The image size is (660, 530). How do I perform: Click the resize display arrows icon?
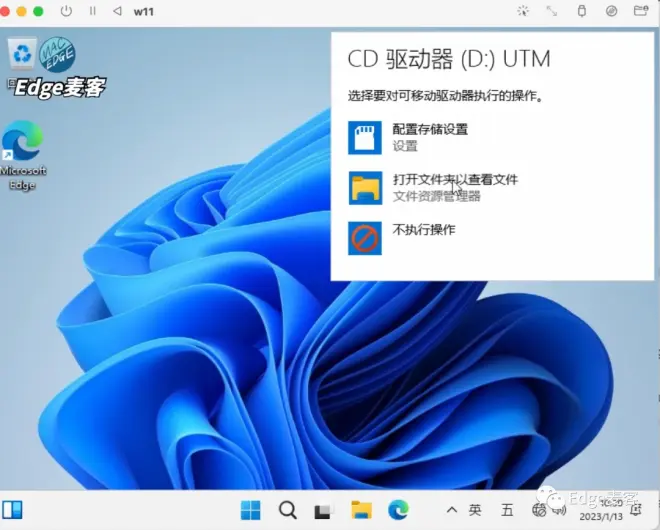551,11
